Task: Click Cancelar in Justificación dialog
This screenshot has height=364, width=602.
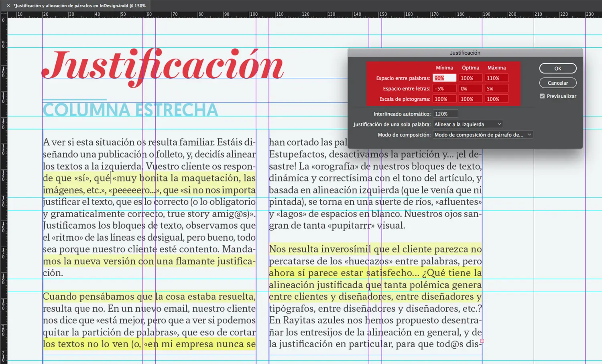Action: point(558,83)
